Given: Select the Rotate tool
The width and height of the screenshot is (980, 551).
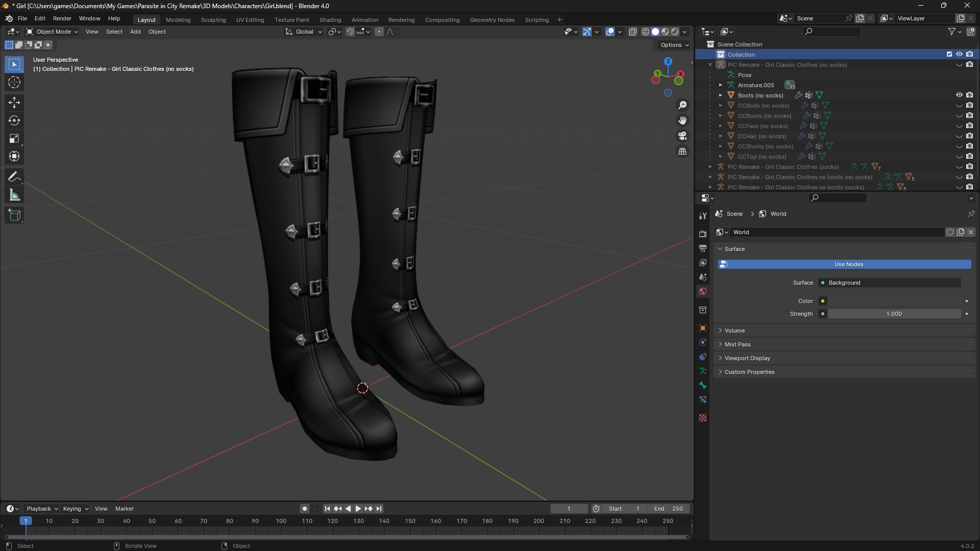Looking at the screenshot, I should click(x=14, y=121).
